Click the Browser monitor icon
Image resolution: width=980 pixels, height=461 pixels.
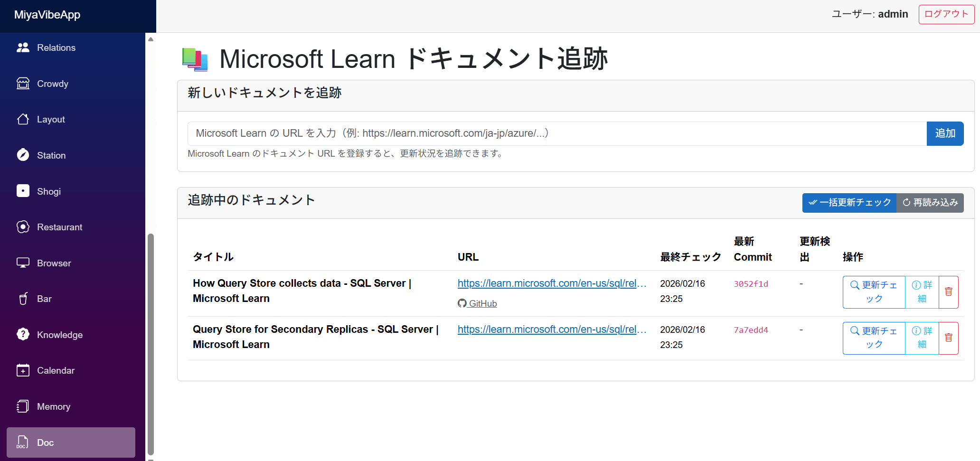tap(23, 263)
